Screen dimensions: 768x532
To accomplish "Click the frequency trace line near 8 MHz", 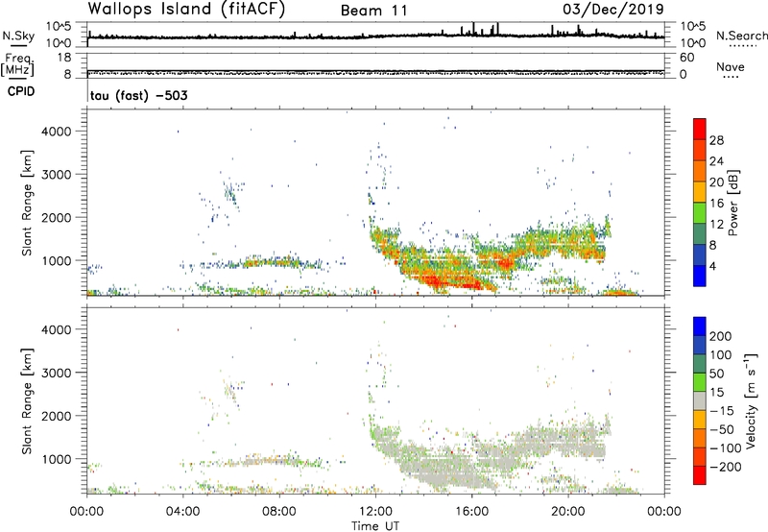I will (x=375, y=71).
